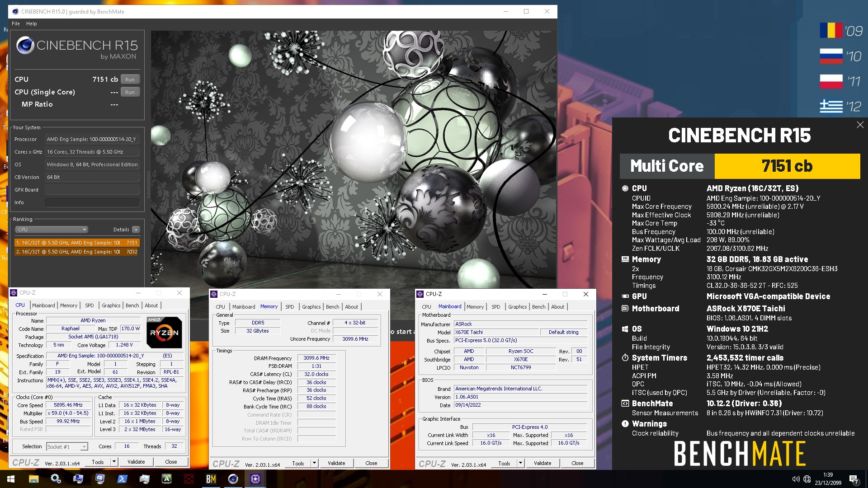Select ranking entry 1 scoring 7151
This screenshot has height=488, width=868.
[77, 243]
